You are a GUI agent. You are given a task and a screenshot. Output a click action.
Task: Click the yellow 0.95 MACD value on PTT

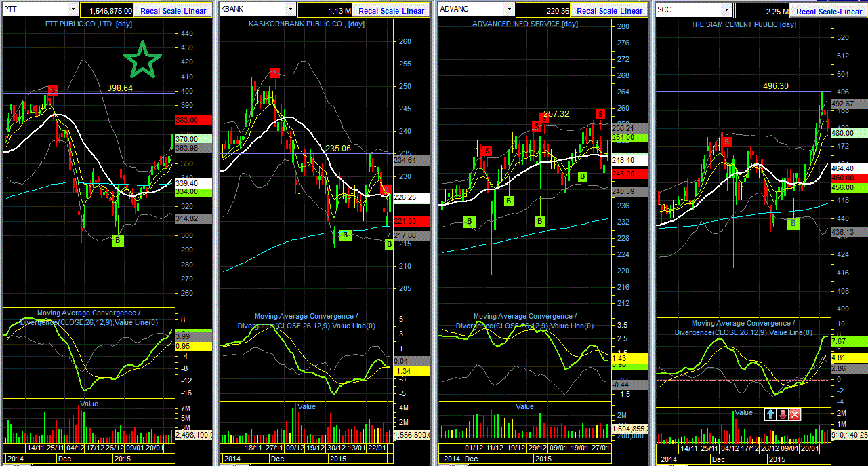point(194,346)
